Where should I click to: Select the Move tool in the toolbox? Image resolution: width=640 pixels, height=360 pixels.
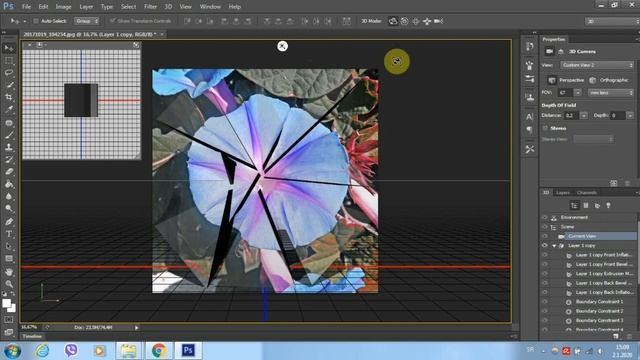coord(9,48)
